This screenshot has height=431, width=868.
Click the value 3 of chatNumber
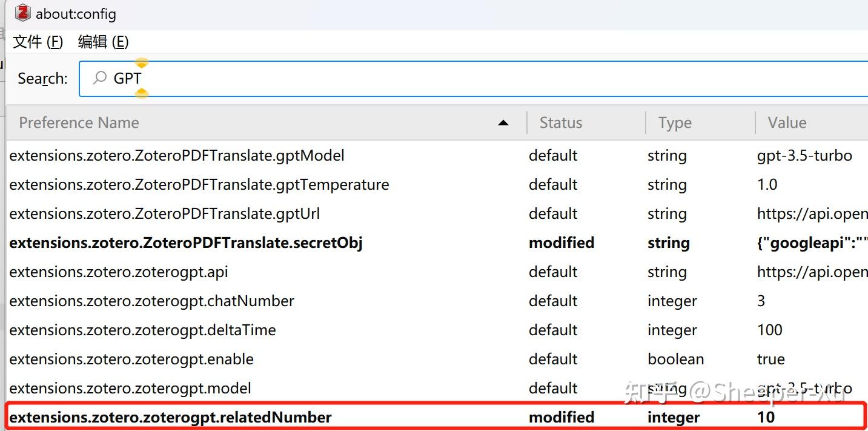coord(761,301)
